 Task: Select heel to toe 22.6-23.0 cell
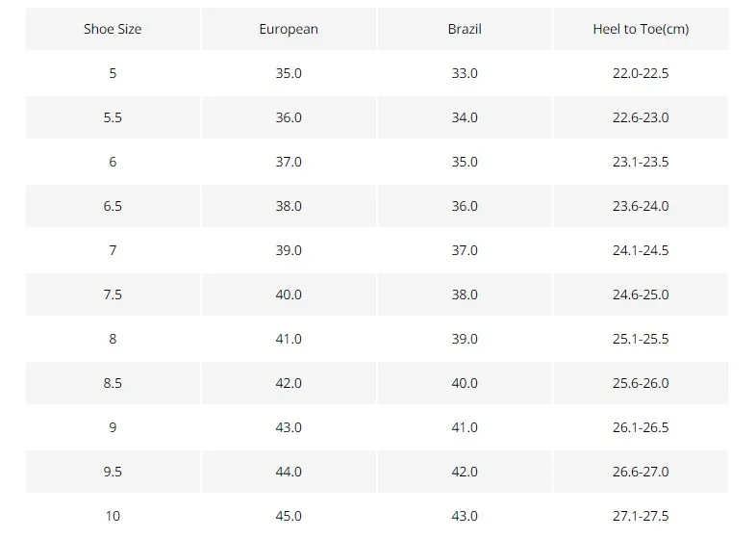click(641, 117)
